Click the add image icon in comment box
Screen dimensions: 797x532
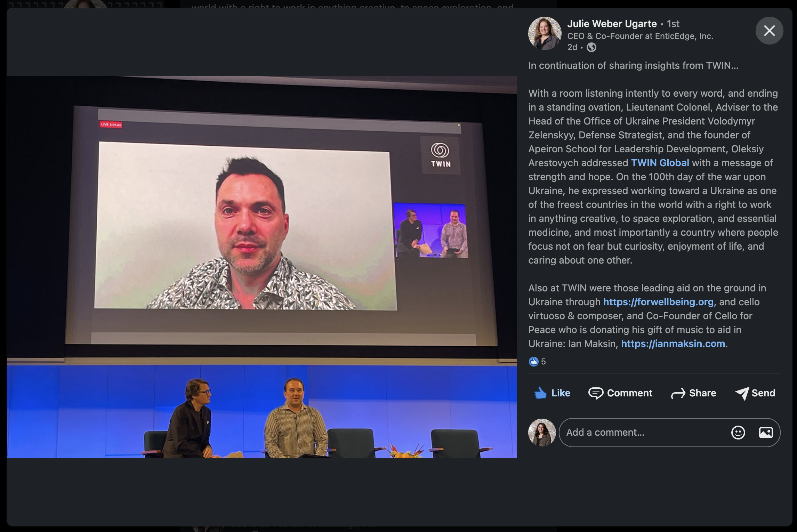pos(766,432)
